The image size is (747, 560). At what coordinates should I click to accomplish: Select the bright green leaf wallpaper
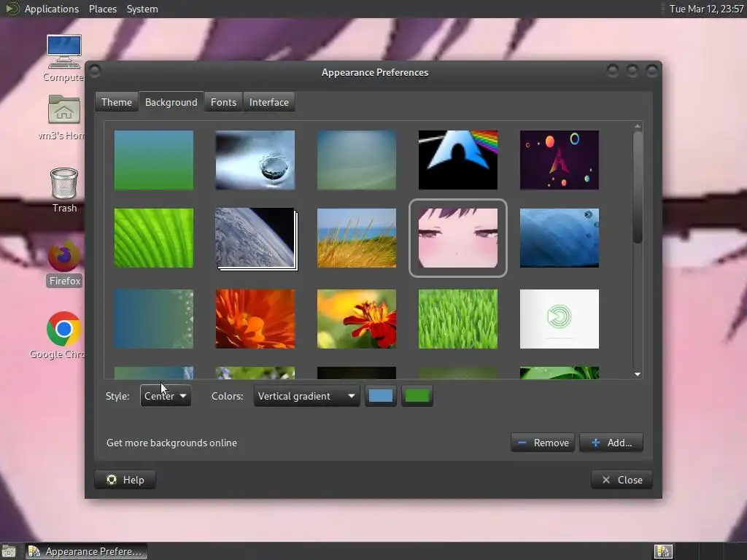[154, 238]
